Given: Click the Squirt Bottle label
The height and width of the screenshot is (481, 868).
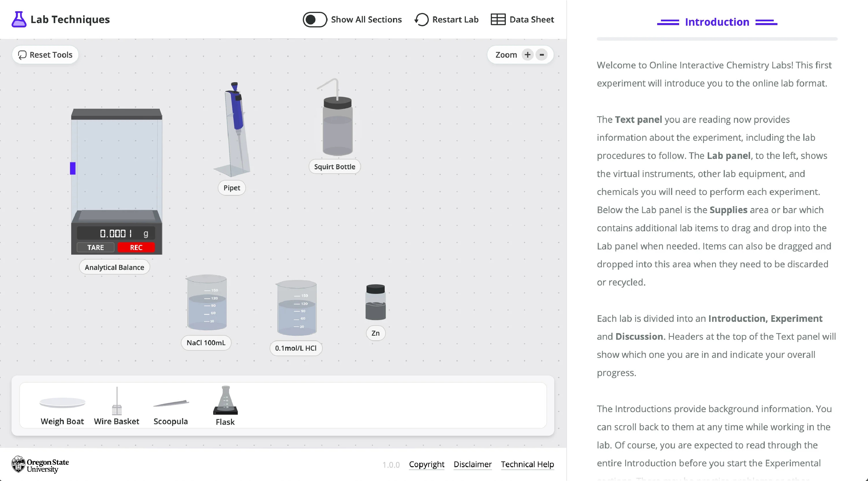Looking at the screenshot, I should tap(335, 166).
